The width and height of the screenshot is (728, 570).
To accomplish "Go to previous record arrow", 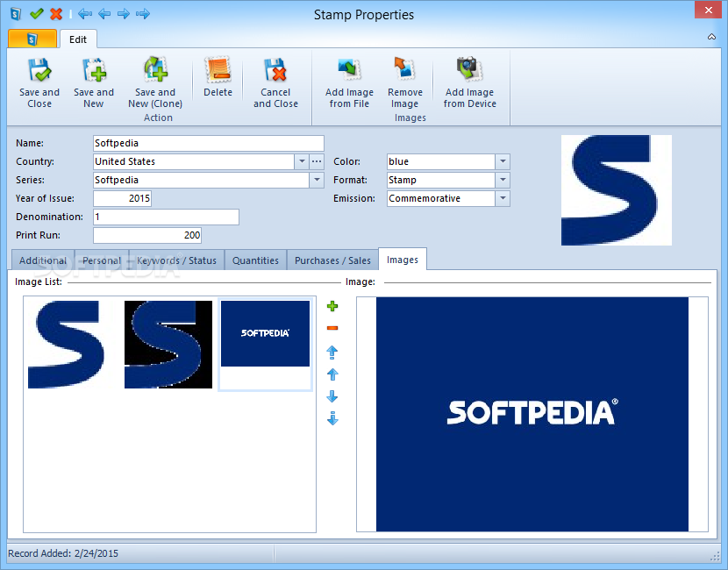I will click(x=104, y=14).
